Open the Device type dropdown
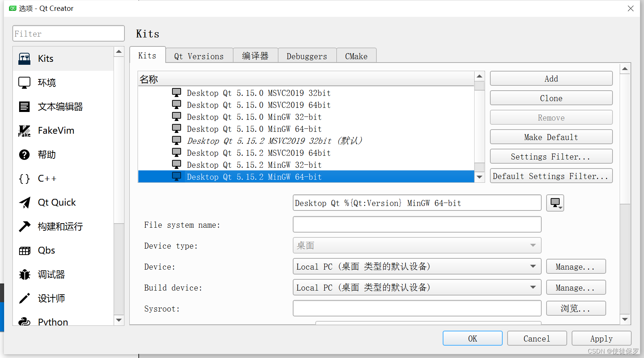 pos(416,245)
